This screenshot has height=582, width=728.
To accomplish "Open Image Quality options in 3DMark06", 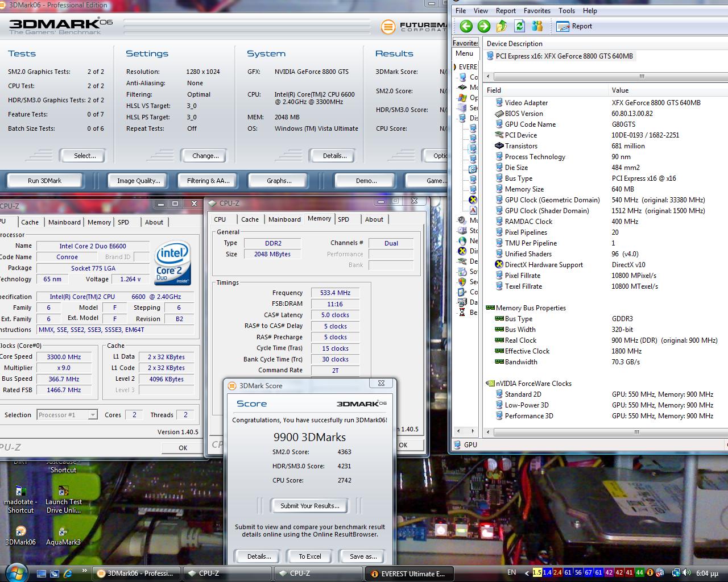I will 138,181.
